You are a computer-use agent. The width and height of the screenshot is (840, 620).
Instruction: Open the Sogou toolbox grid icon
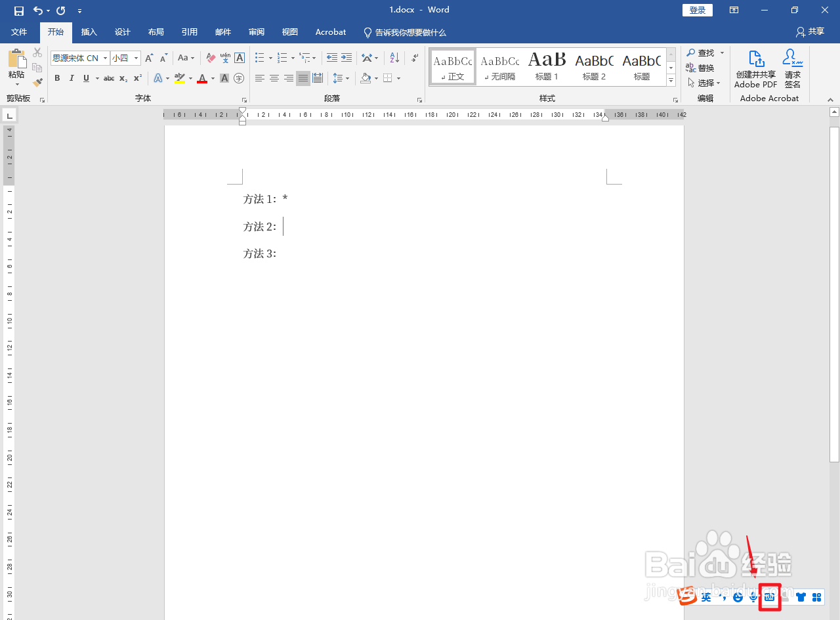click(817, 597)
